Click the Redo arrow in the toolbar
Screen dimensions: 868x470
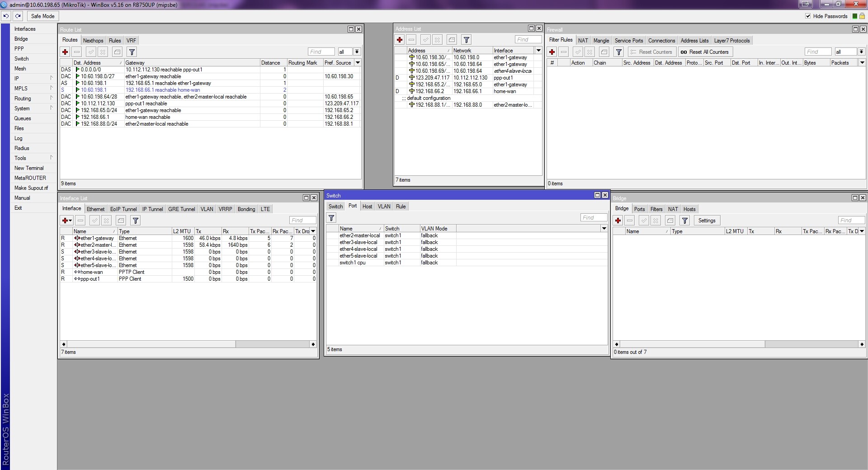[x=18, y=16]
